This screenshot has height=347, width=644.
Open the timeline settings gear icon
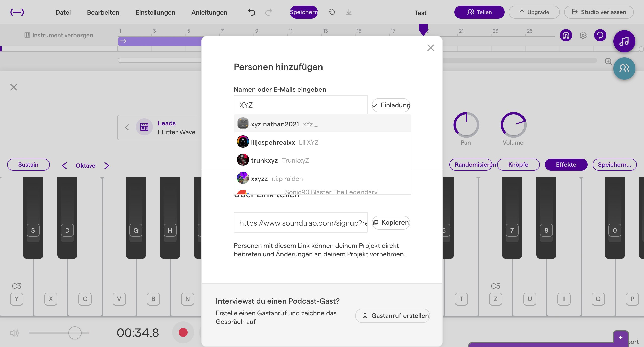pyautogui.click(x=583, y=35)
